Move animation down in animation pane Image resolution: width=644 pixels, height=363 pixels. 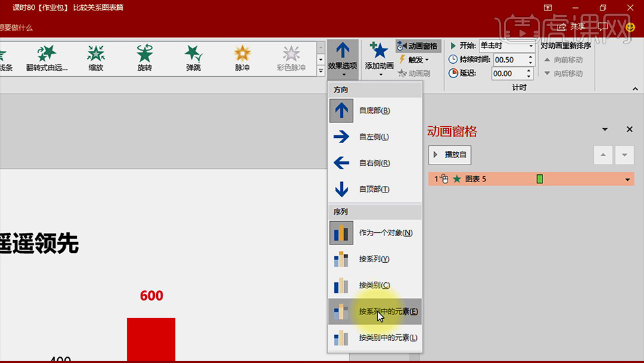(624, 155)
